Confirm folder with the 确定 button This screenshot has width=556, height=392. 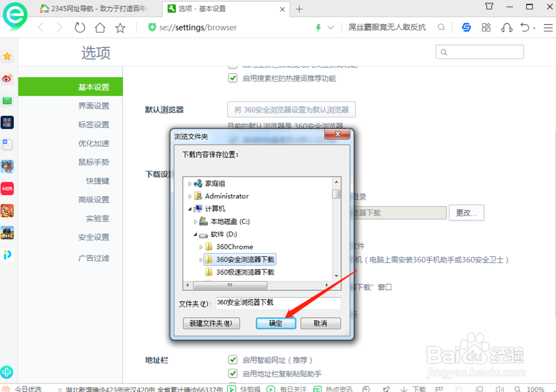click(x=276, y=323)
